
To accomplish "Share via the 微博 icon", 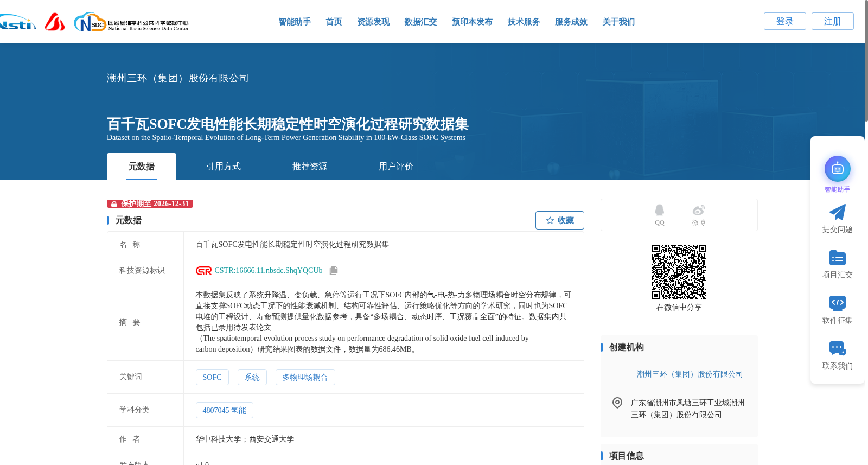I will 698,210.
